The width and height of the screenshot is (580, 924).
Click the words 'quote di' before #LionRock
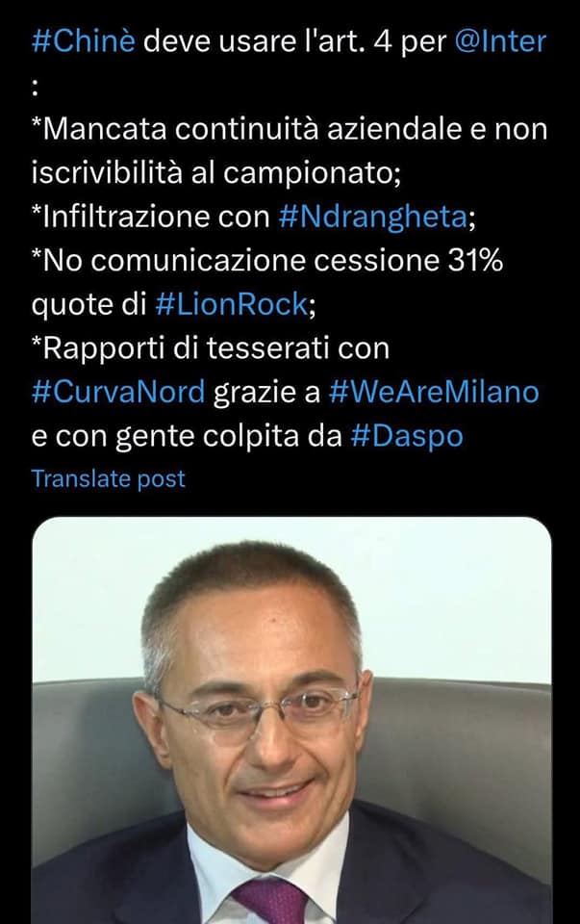coord(88,304)
